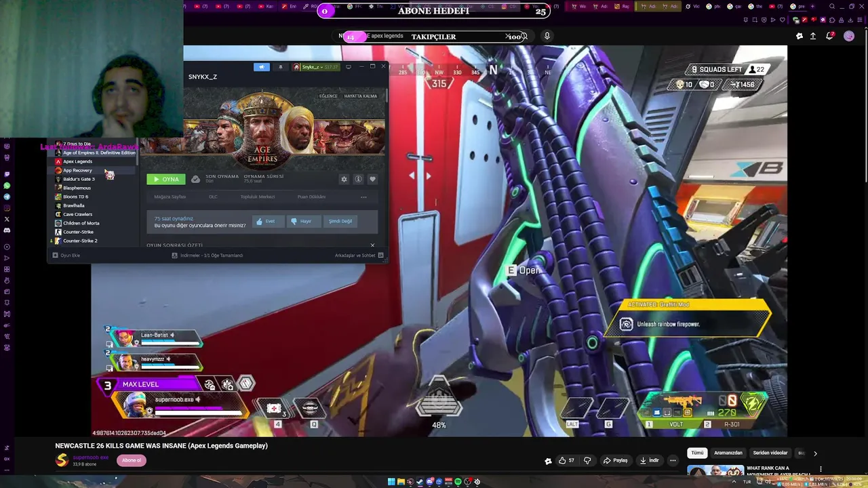Screen dimensions: 868x488
Task: Select Bloons TD 6 in library
Action: (75, 197)
